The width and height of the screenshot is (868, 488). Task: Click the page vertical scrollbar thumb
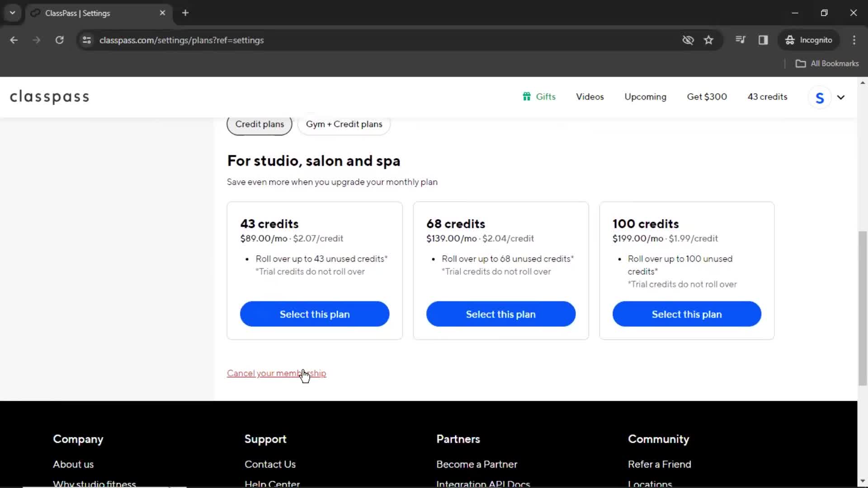[x=863, y=308]
